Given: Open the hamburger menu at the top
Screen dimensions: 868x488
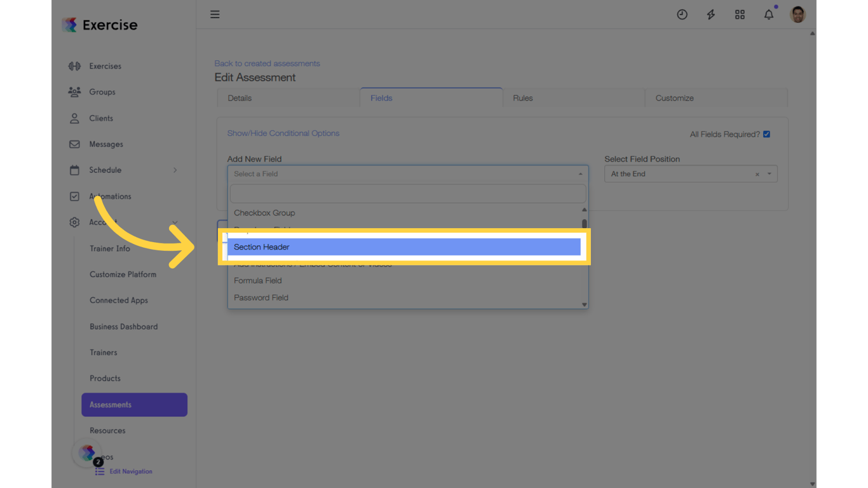Looking at the screenshot, I should coord(215,14).
